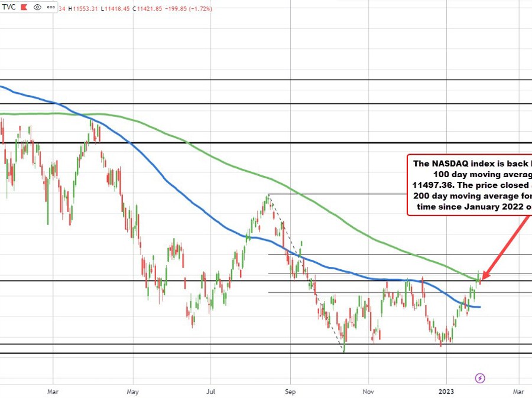Click the 2023 label on the time axis
Viewport: 532px width, 398px height.
click(x=446, y=392)
